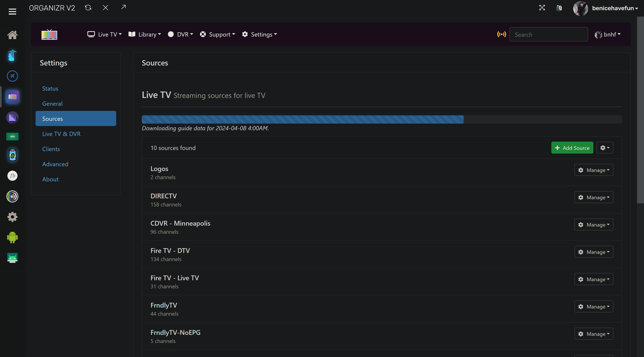
Task: Open the Home icon in the left sidebar
Action: (x=12, y=35)
